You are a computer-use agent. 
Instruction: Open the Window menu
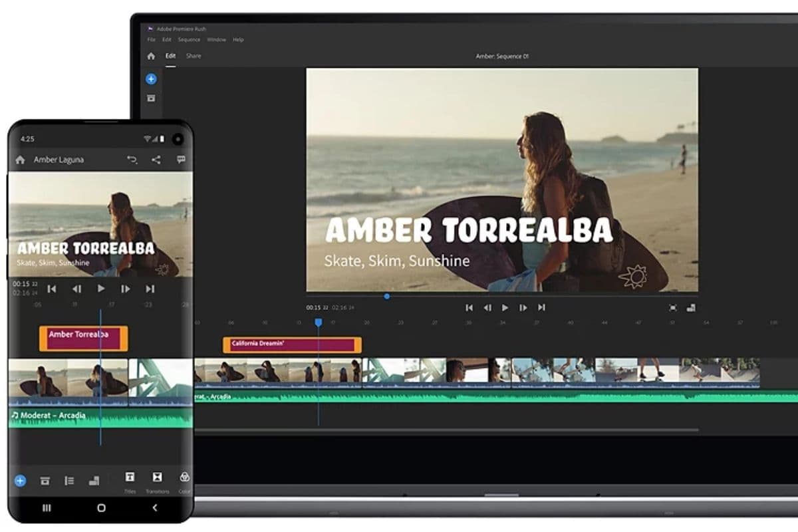coord(216,40)
